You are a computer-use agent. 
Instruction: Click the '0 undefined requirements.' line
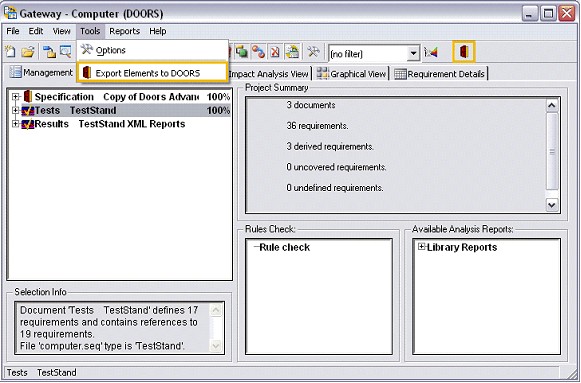[335, 188]
